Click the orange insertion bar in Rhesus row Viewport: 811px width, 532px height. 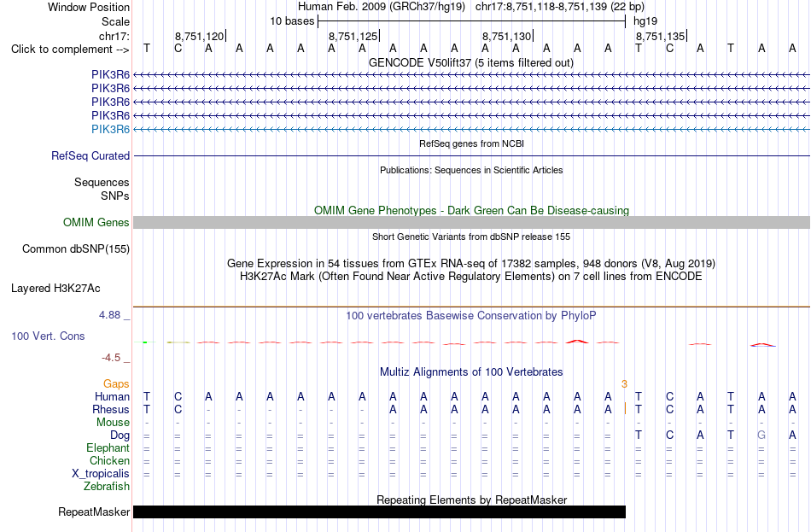(x=625, y=409)
